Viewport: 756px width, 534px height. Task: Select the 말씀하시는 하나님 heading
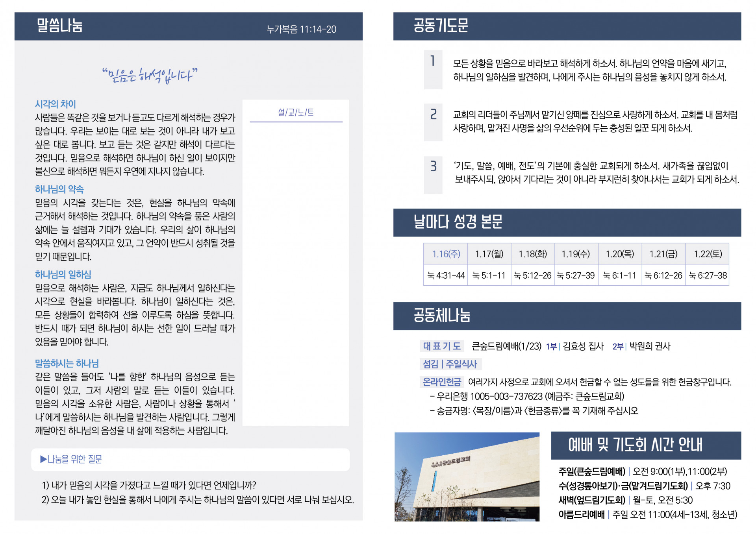(x=67, y=363)
